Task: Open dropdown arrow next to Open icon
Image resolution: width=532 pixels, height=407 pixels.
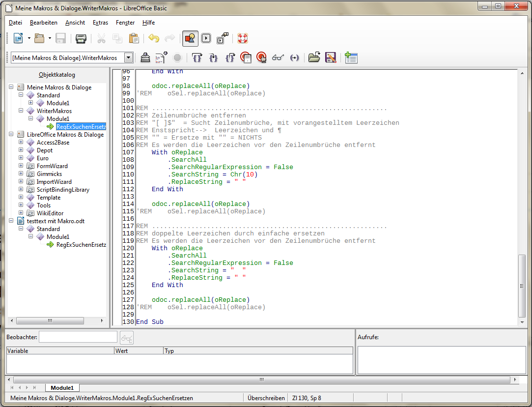Action: tap(50, 38)
